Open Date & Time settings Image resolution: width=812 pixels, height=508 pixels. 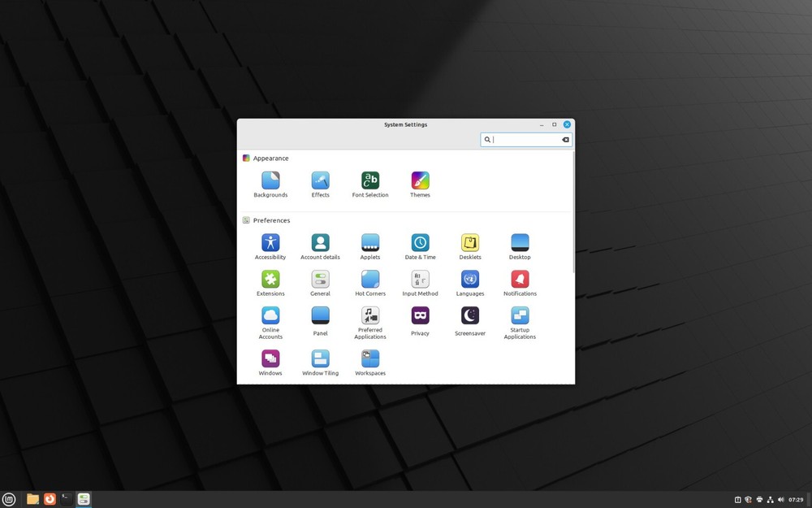point(420,243)
